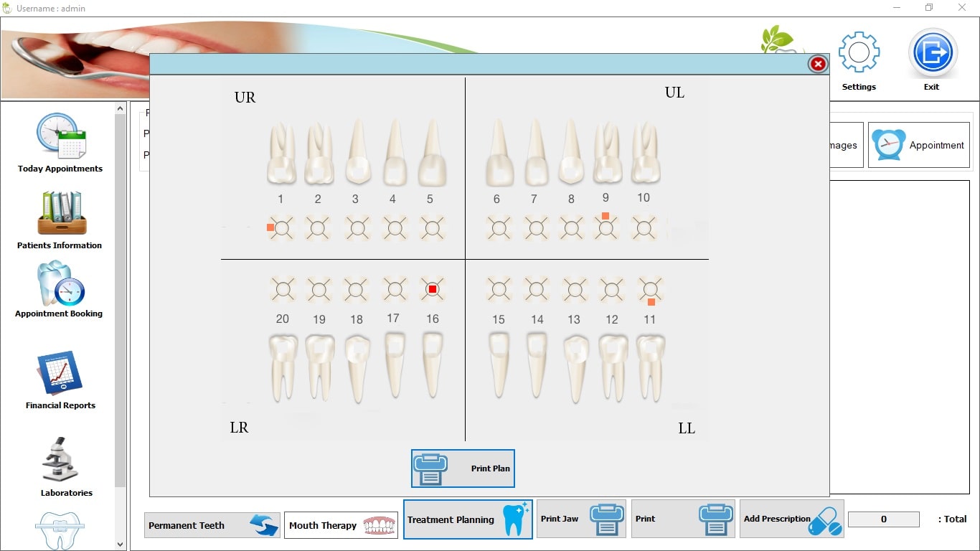Screen dimensions: 980x551
Task: Toggle surface diagram of tooth 20
Action: pos(283,289)
